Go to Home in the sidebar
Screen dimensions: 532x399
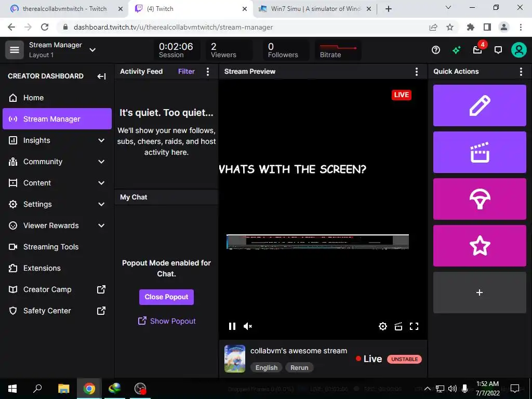click(x=57, y=98)
